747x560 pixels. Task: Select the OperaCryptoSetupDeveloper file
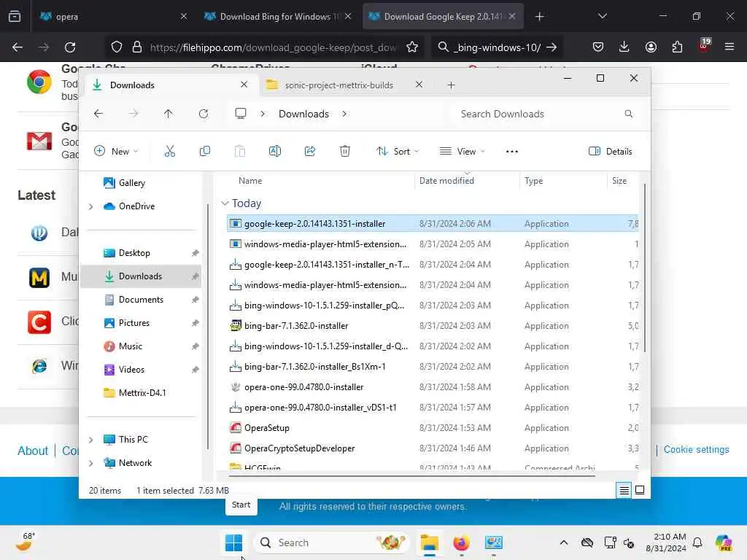300,448
